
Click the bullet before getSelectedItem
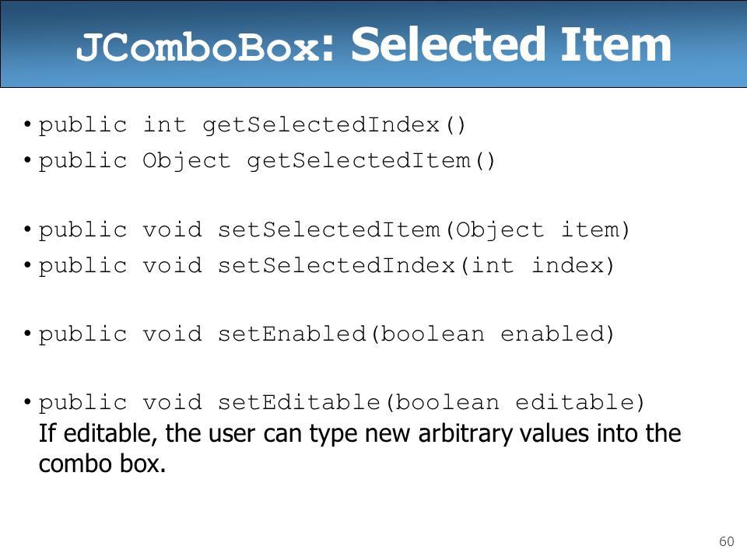tap(28, 160)
